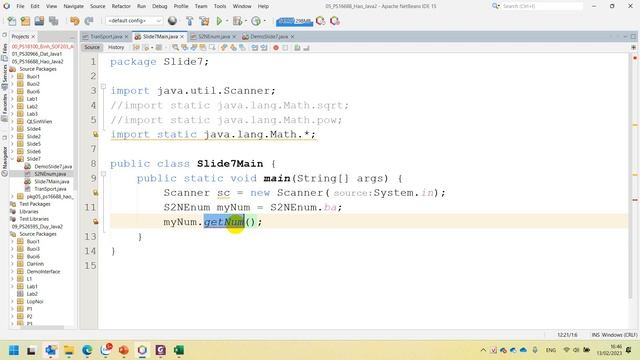Expand the Lab3 package node
This screenshot has height=360, width=640.
pos(13,114)
